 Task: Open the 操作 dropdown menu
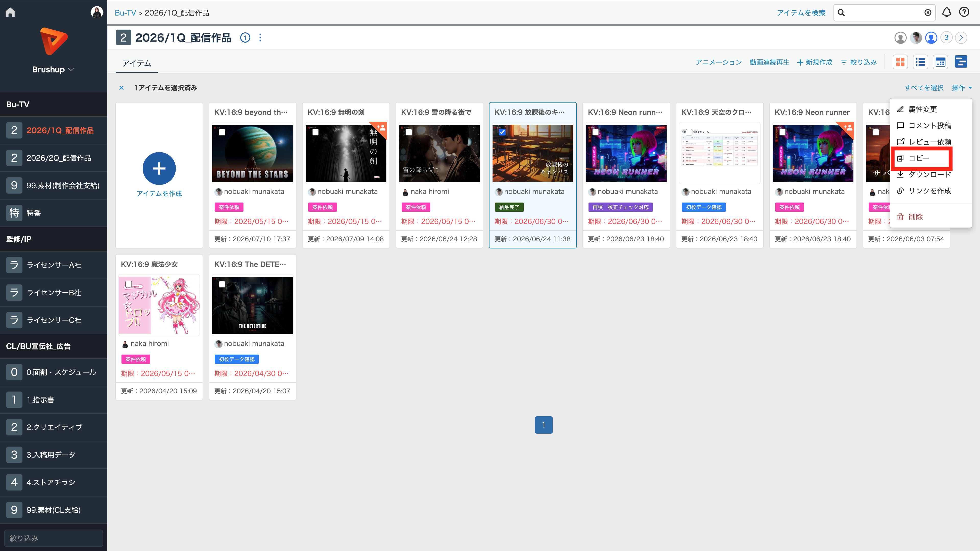pyautogui.click(x=962, y=88)
